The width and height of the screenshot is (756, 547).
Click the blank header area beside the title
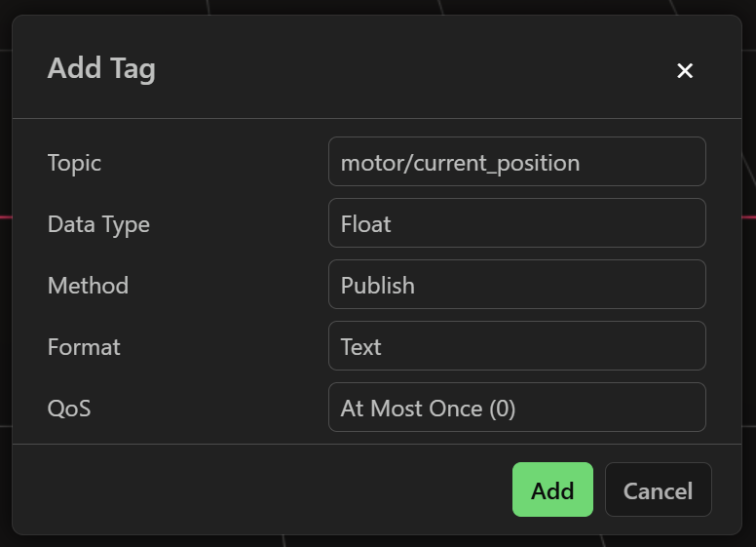point(409,69)
